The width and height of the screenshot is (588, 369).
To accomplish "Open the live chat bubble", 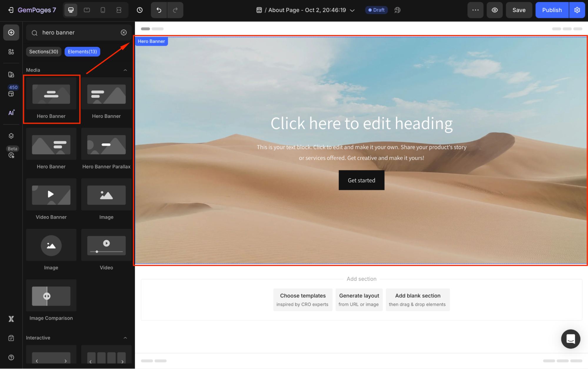I will pos(570,339).
